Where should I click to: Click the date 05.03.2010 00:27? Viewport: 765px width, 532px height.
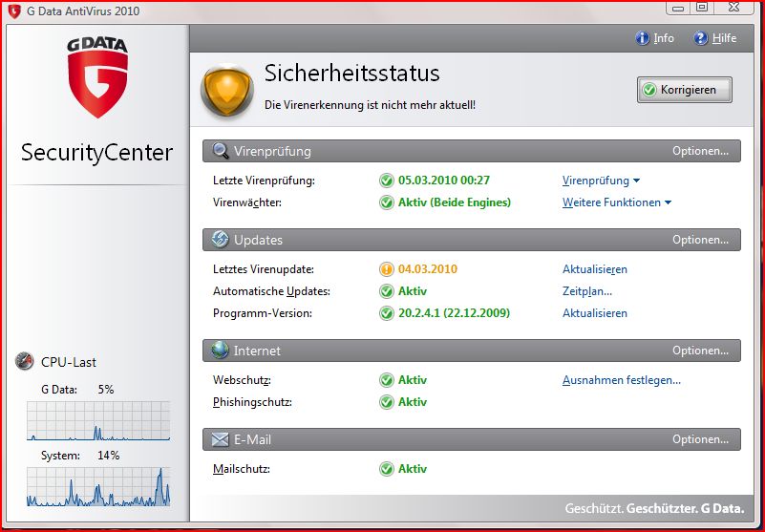[444, 181]
